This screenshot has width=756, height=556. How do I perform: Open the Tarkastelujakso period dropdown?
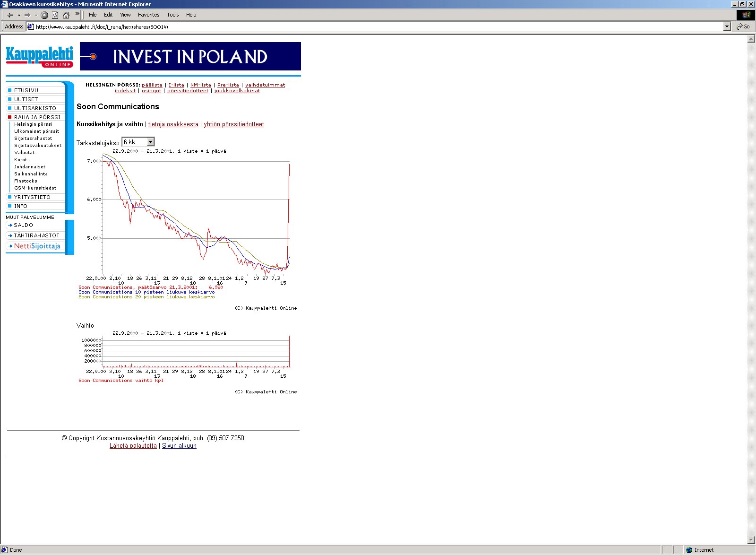click(x=150, y=142)
